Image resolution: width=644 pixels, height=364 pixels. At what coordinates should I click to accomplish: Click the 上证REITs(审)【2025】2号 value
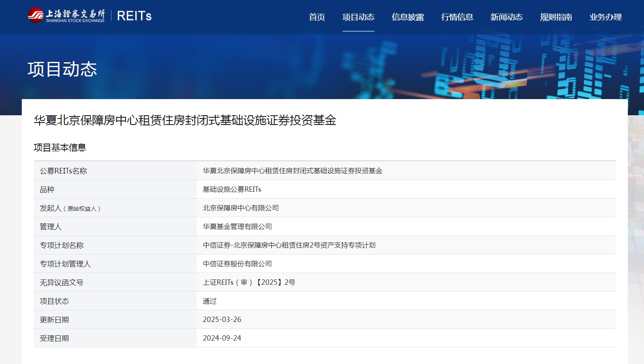coord(249,282)
